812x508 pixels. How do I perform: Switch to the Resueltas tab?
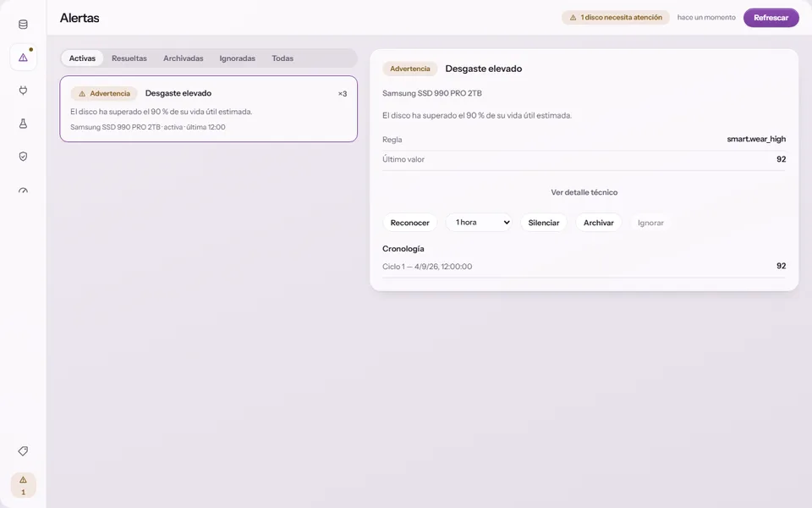pos(129,58)
